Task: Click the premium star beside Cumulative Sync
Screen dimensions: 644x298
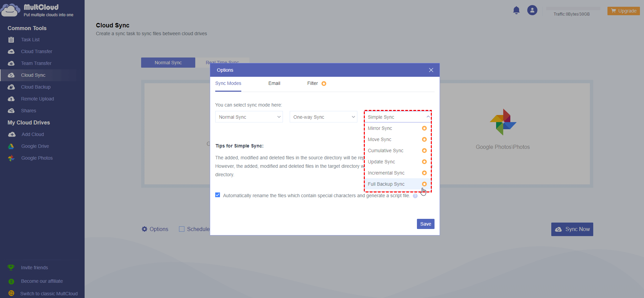Action: click(424, 151)
